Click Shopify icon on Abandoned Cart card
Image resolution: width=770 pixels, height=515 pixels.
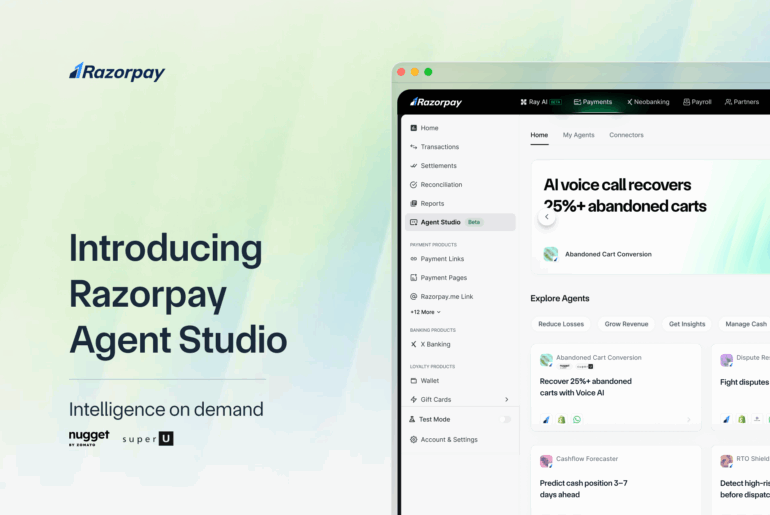pos(561,420)
